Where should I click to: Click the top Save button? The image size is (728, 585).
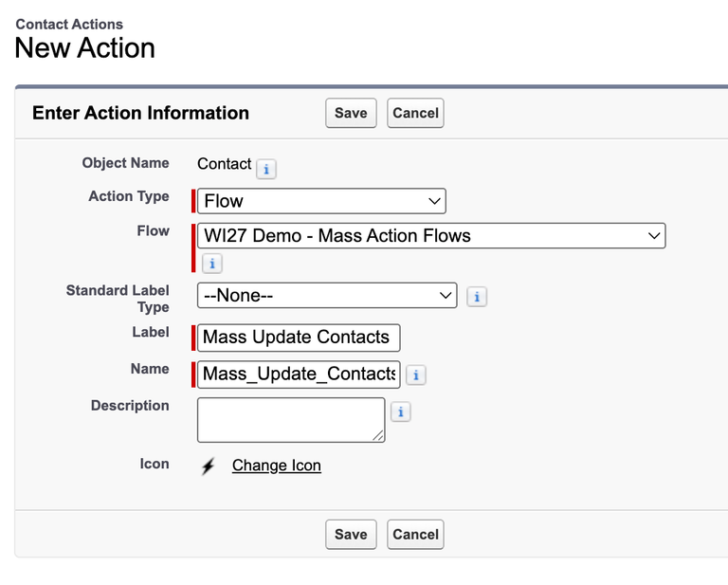coord(351,113)
